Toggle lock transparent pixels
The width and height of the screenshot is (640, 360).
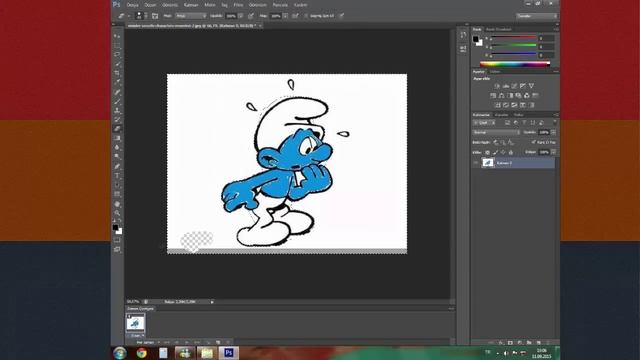tap(487, 152)
